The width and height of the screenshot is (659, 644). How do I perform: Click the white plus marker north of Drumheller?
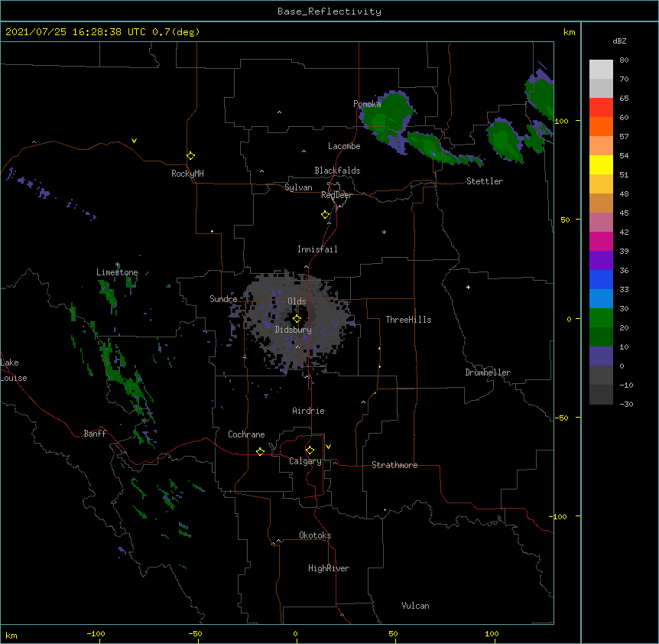(x=468, y=287)
